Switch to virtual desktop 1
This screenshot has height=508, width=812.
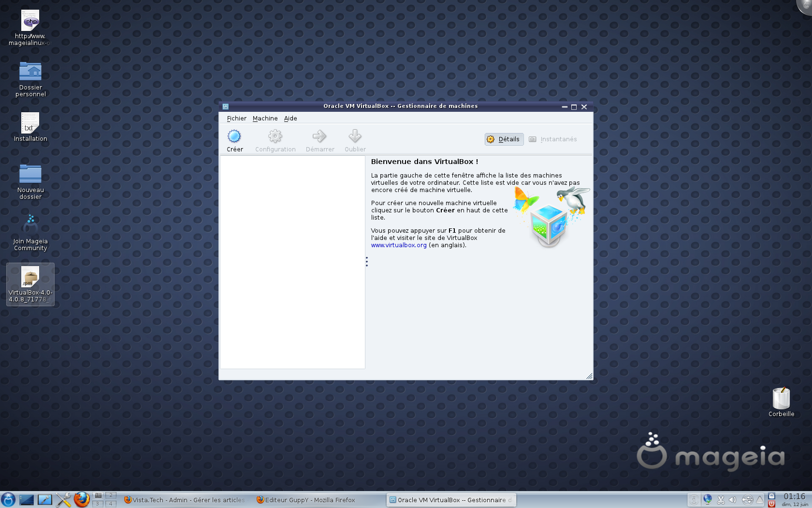(x=98, y=495)
